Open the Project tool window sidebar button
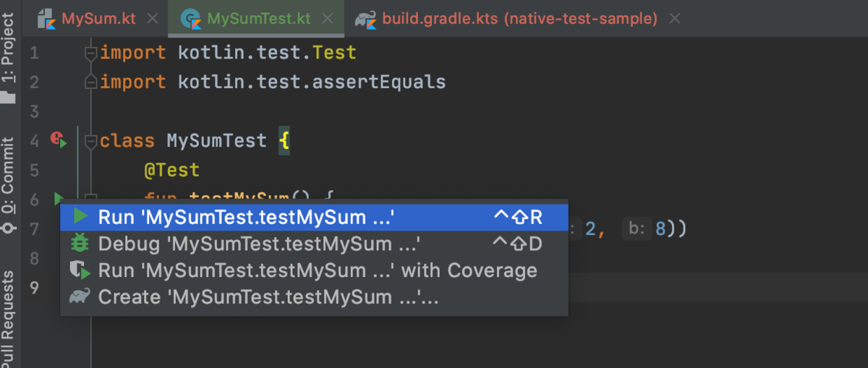 [x=9, y=56]
